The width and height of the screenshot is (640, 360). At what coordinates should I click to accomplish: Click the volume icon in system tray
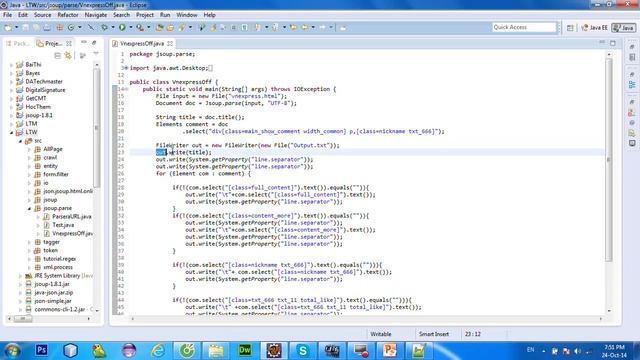pos(577,351)
